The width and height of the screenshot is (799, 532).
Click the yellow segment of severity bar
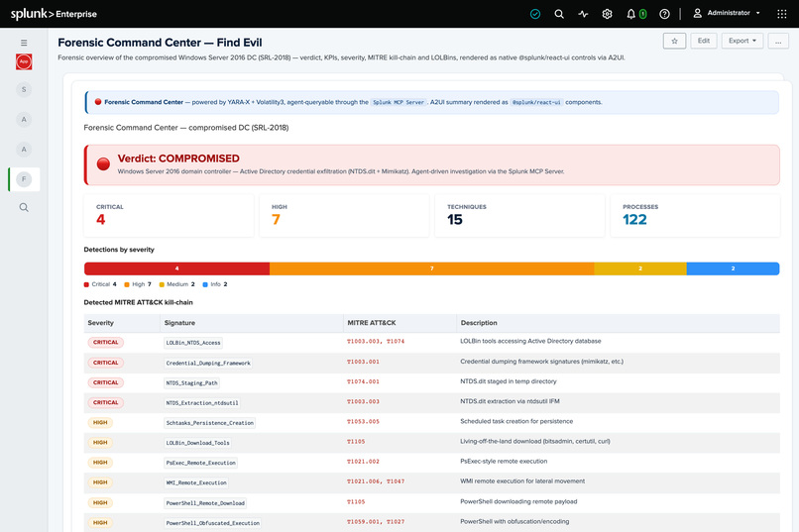640,268
